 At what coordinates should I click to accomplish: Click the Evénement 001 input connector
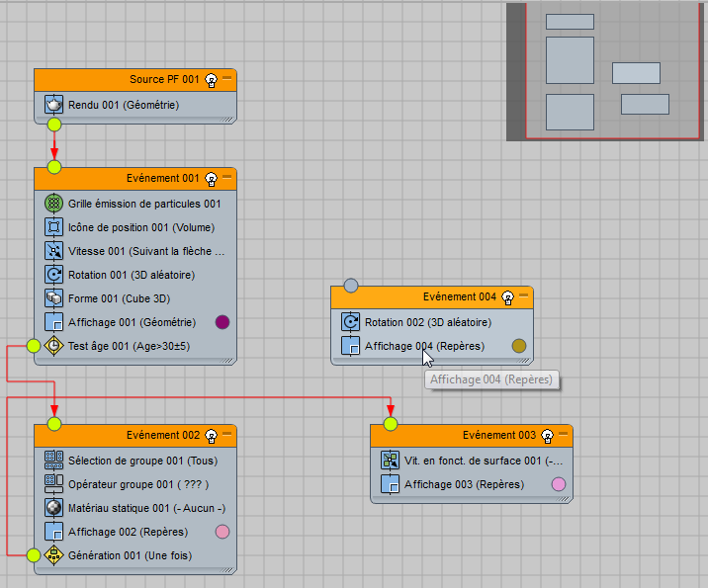[x=54, y=167]
